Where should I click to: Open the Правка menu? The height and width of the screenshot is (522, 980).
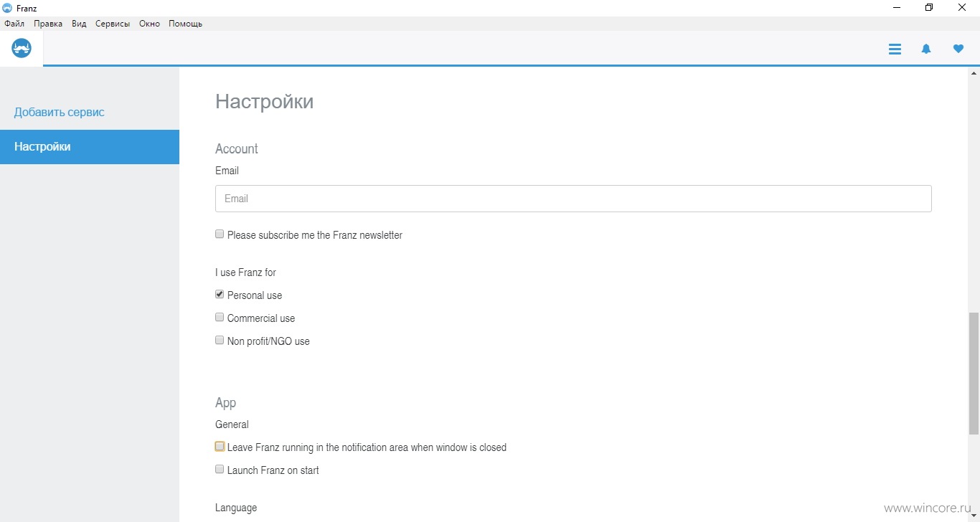click(x=48, y=24)
